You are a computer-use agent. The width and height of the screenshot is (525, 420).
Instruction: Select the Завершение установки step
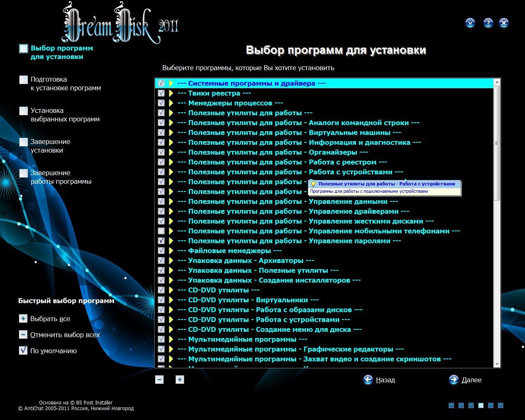(50, 146)
